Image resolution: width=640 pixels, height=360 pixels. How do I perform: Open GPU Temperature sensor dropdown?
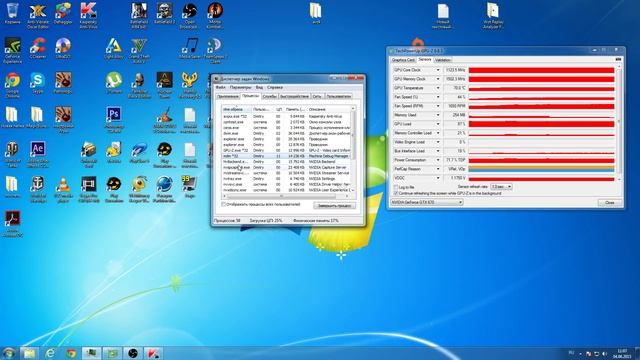coord(438,88)
